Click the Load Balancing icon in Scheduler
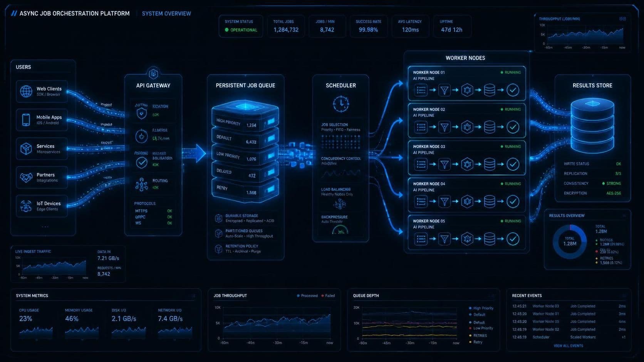This screenshot has height=362, width=644. (340, 204)
